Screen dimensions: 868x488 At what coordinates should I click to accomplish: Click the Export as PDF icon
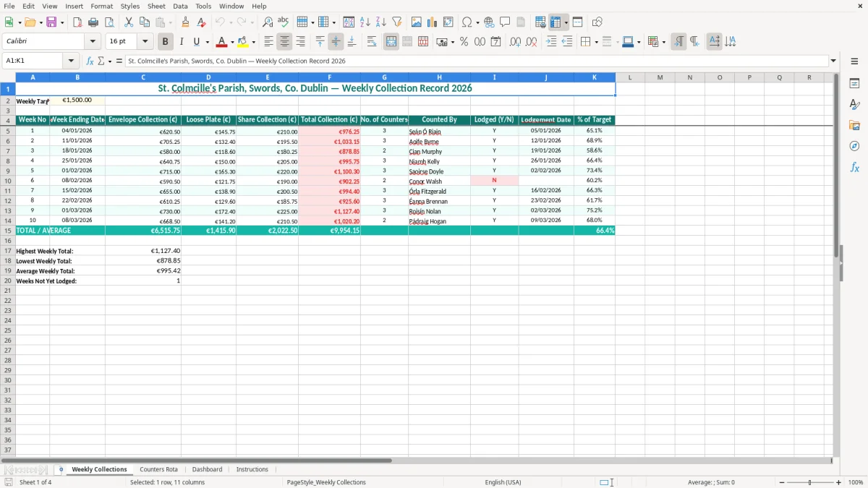(77, 22)
